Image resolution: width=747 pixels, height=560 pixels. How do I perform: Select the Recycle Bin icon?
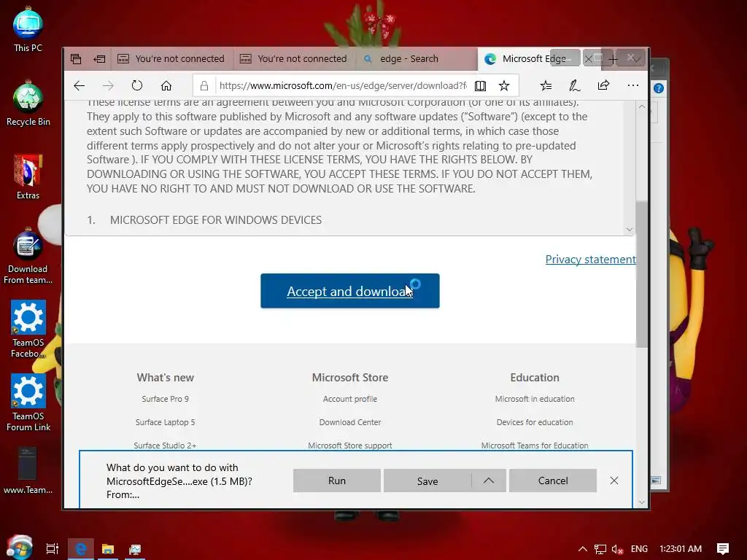[28, 104]
